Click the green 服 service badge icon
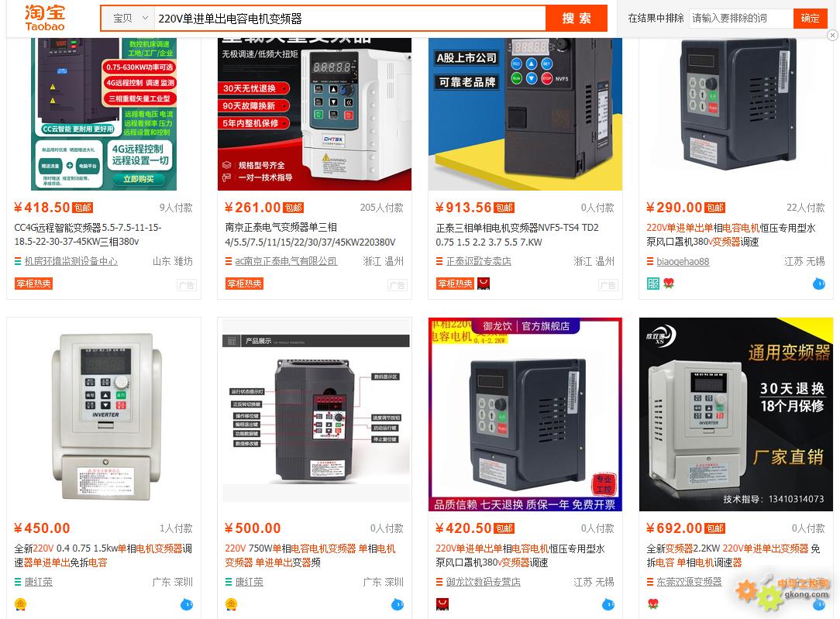Viewport: 840px width, 619px height. [653, 284]
